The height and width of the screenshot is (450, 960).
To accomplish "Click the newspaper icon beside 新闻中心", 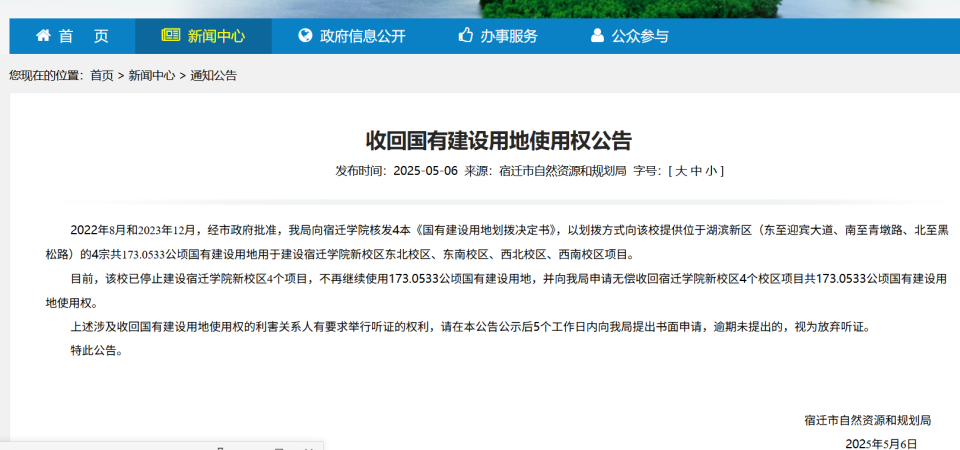I will click(171, 36).
